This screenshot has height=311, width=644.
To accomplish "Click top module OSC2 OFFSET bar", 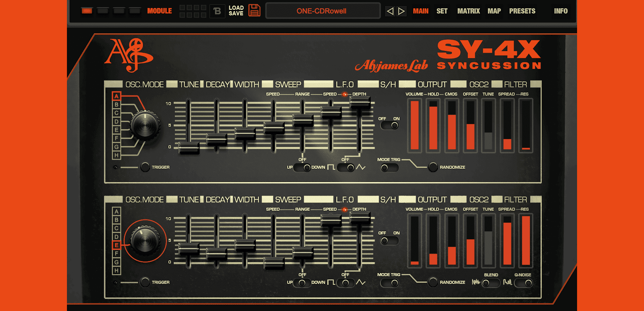I will click(471, 125).
